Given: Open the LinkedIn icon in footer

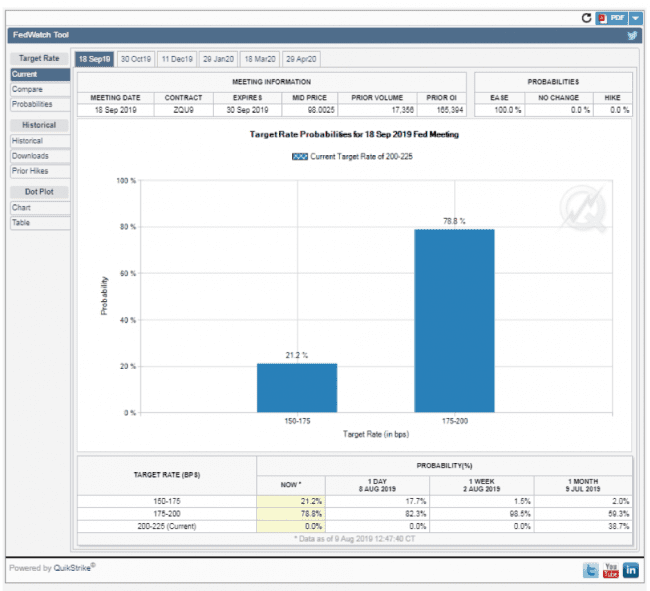Looking at the screenshot, I should tap(631, 570).
